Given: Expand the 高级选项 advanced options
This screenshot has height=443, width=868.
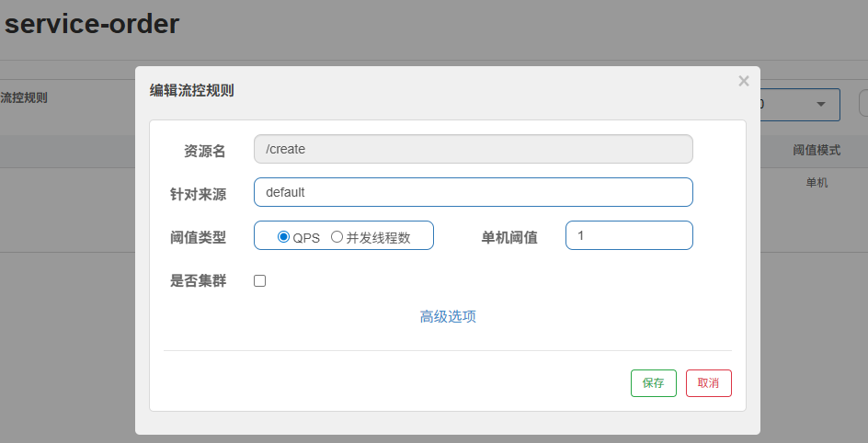Looking at the screenshot, I should click(x=448, y=316).
